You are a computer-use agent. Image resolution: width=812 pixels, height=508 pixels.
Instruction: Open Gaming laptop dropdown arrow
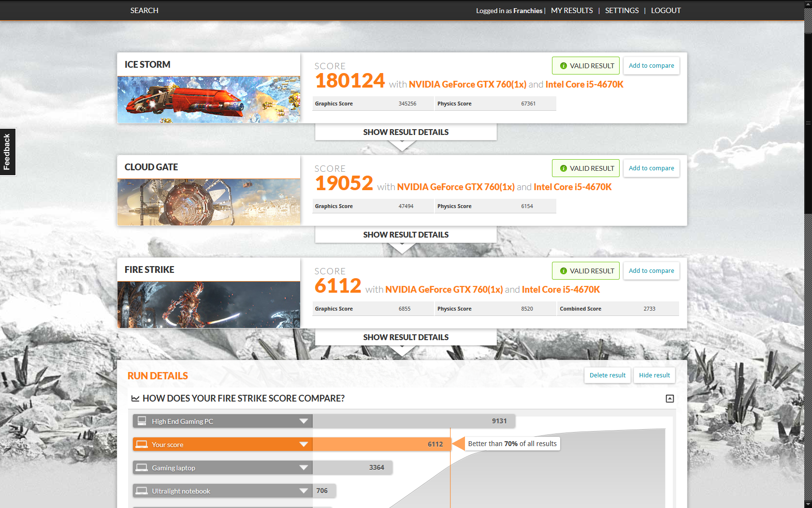304,467
